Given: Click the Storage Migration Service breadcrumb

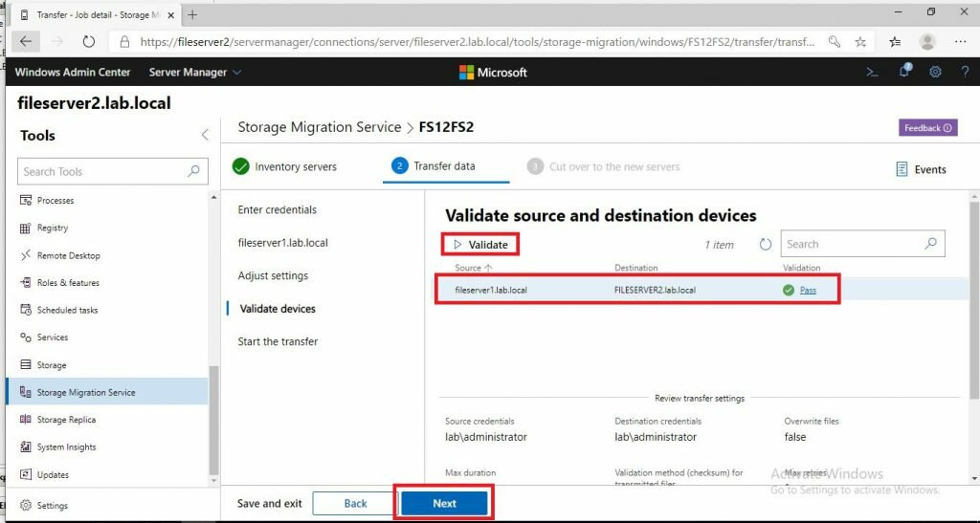Looking at the screenshot, I should [x=320, y=127].
